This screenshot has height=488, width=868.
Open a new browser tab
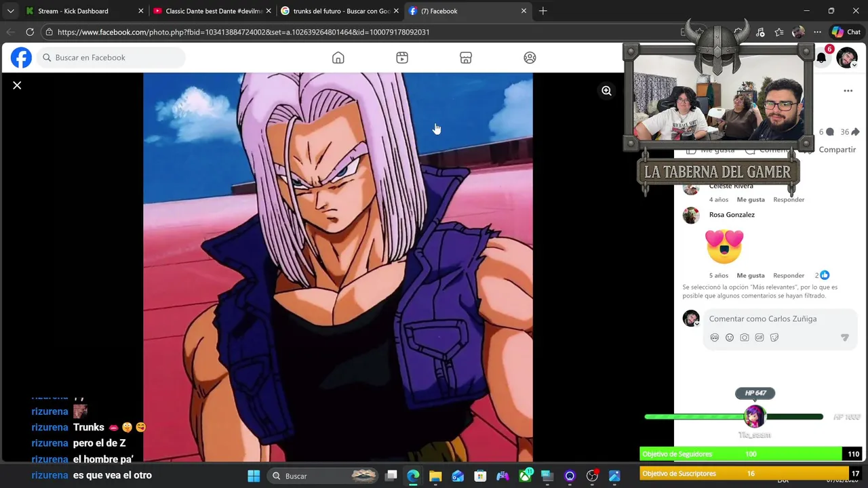coord(542,11)
